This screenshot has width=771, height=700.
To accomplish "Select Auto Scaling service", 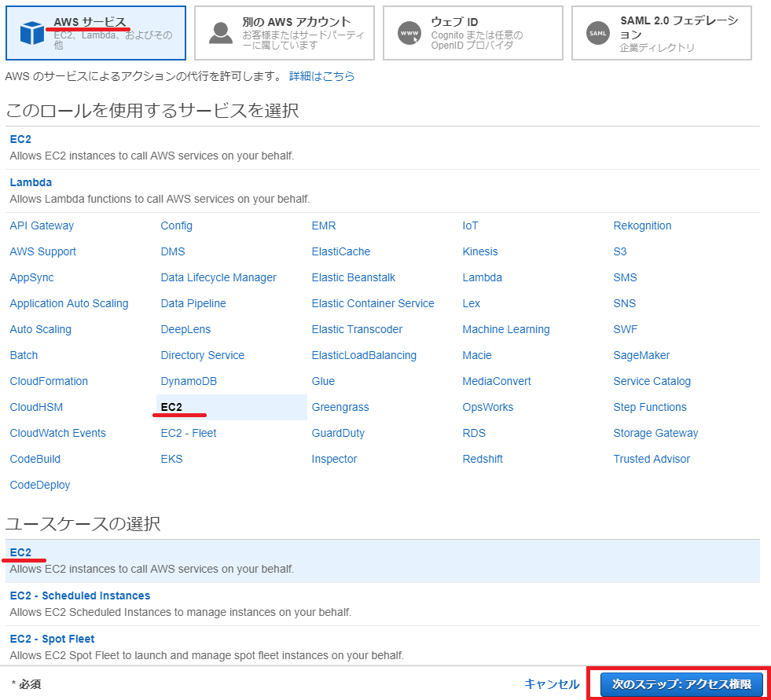I will coord(40,329).
